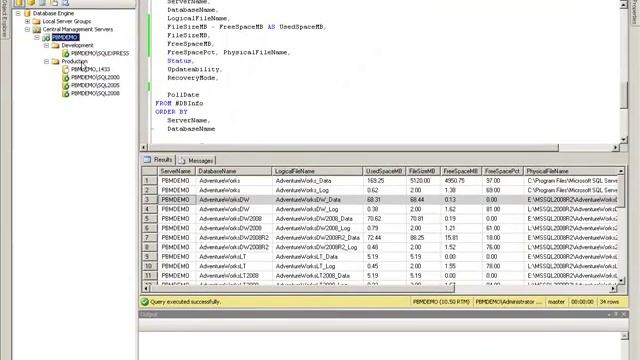640x360 pixels.
Task: Collapse the Development group node
Action: click(47, 45)
